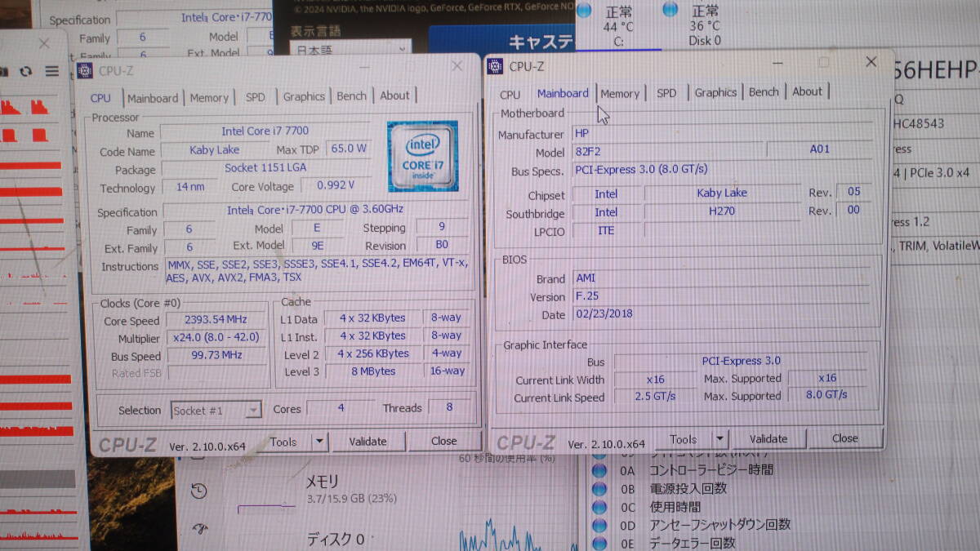Click the blue status circle for row 0B
The width and height of the screenshot is (980, 551).
pos(600,488)
